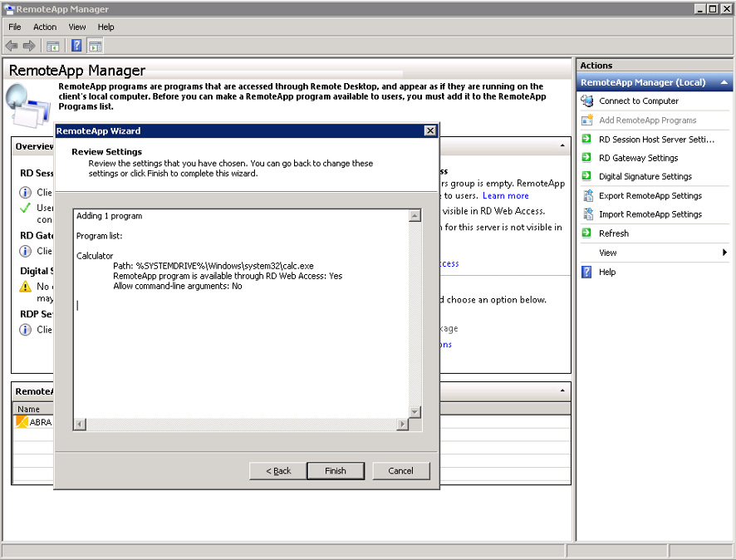Click the Digital Signature Settings icon
This screenshot has height=560, width=736.
(587, 177)
